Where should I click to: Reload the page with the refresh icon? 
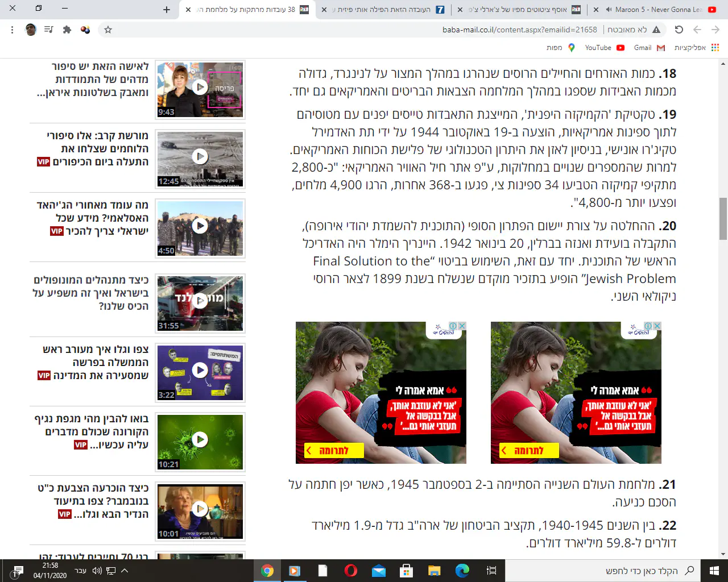[x=679, y=30]
